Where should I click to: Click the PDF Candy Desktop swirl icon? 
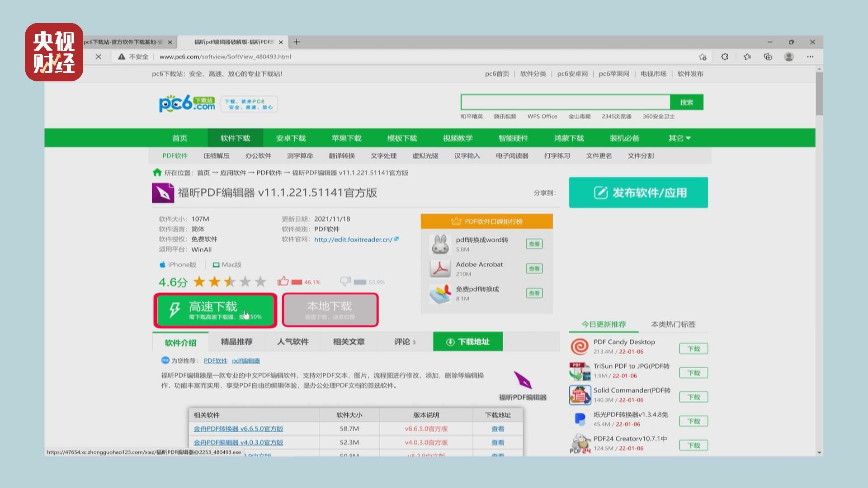580,347
